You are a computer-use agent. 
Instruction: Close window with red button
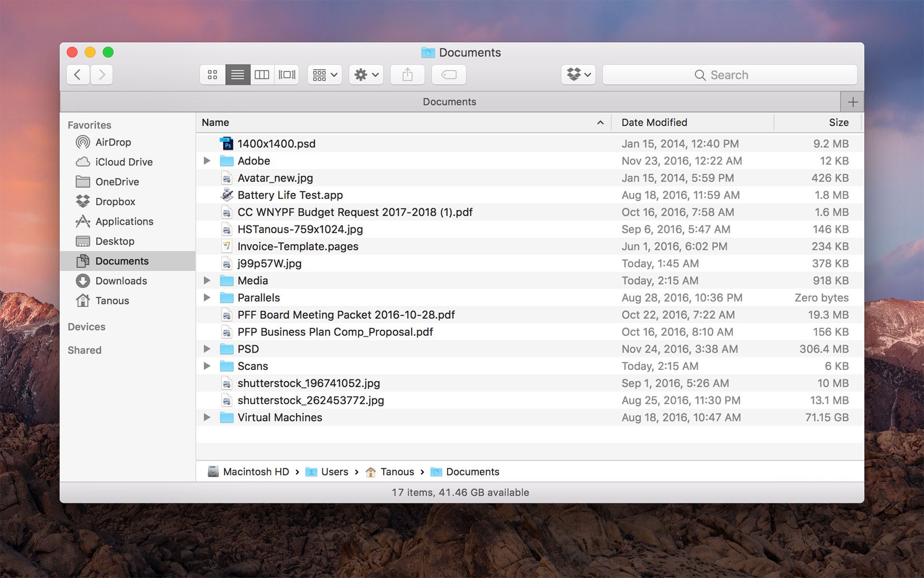(x=72, y=52)
